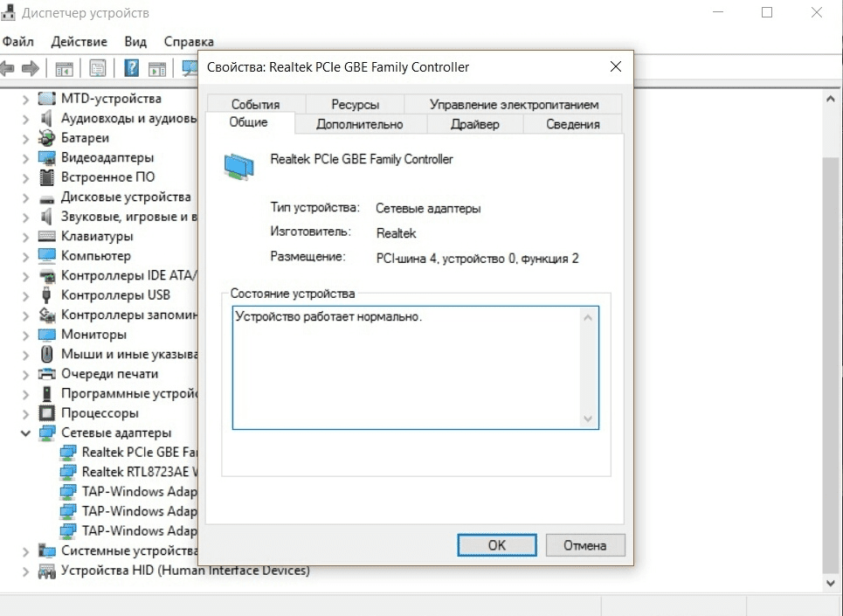Click the Forward arrow toolbar icon
Viewport: 843px width, 616px height.
click(31, 68)
